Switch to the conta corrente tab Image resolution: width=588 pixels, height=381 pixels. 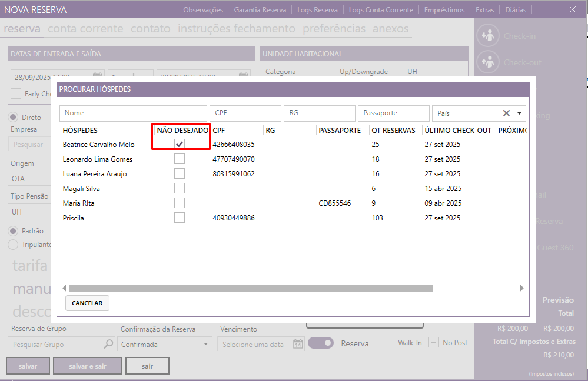pos(85,28)
